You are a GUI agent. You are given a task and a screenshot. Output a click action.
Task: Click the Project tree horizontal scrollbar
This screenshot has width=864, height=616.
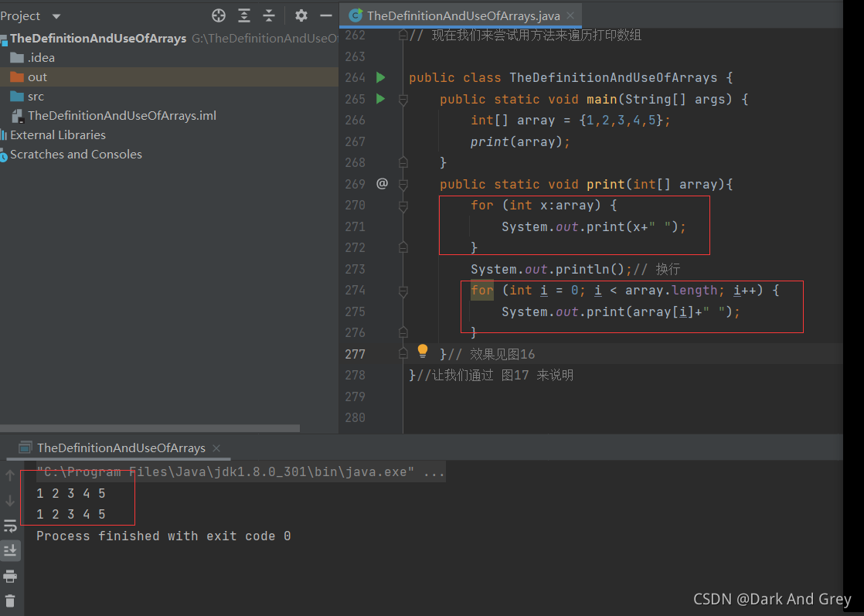[x=150, y=428]
